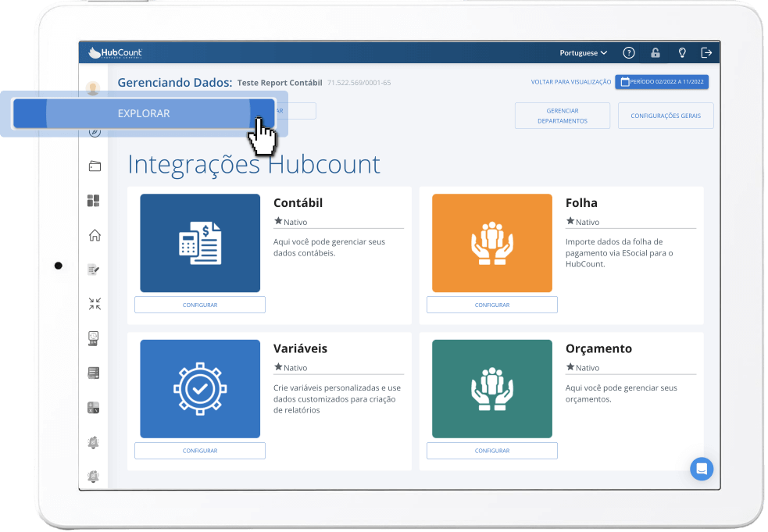Screen dimensions: 768x532
Task: Open Configurações Gerais
Action: pos(666,116)
